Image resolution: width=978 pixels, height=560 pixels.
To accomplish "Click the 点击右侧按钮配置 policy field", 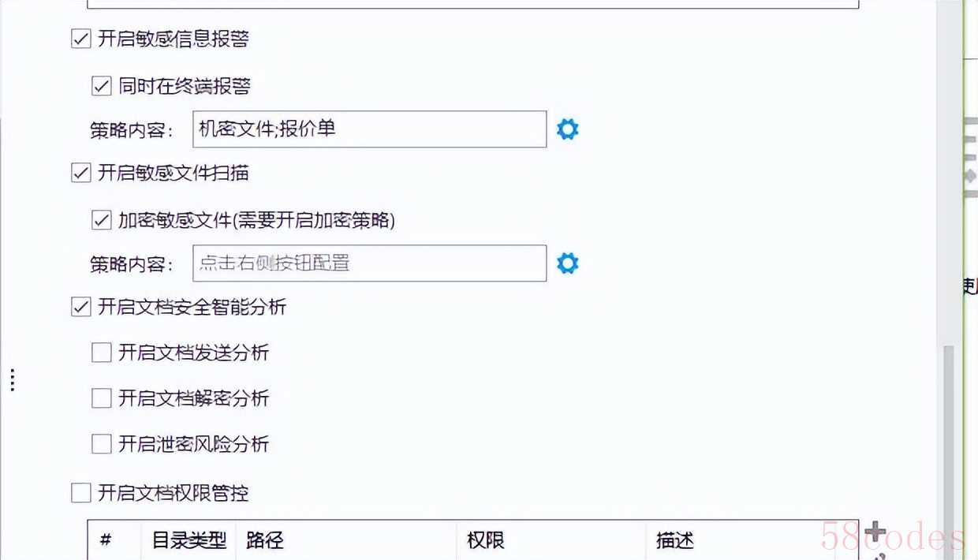I will [x=369, y=263].
